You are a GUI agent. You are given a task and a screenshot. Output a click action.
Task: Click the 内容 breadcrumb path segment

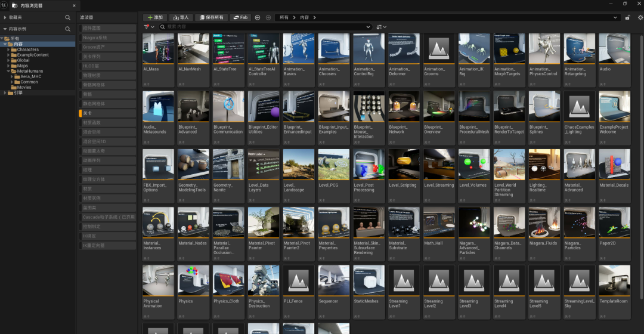point(304,18)
